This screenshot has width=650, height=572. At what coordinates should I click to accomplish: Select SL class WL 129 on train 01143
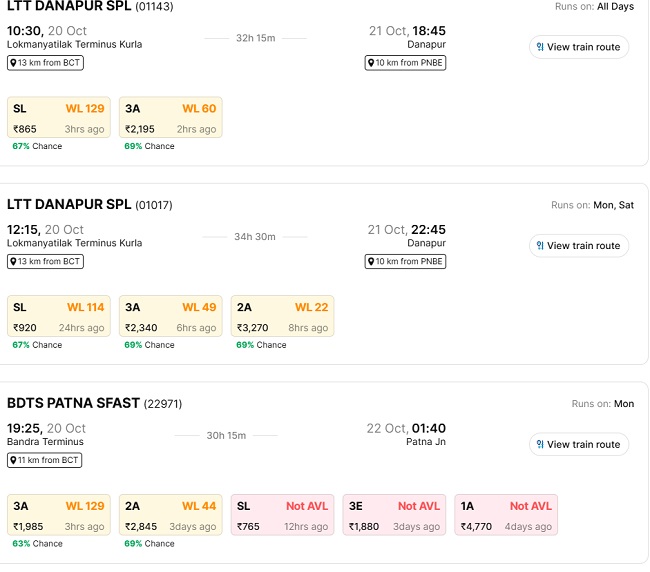point(58,118)
